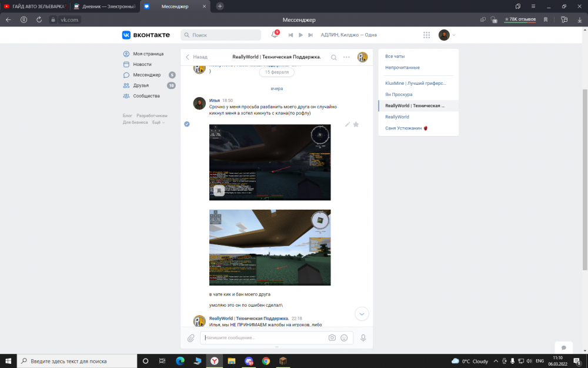This screenshot has width=588, height=368.
Task: Open profile menu dropdown arrow
Action: point(454,35)
